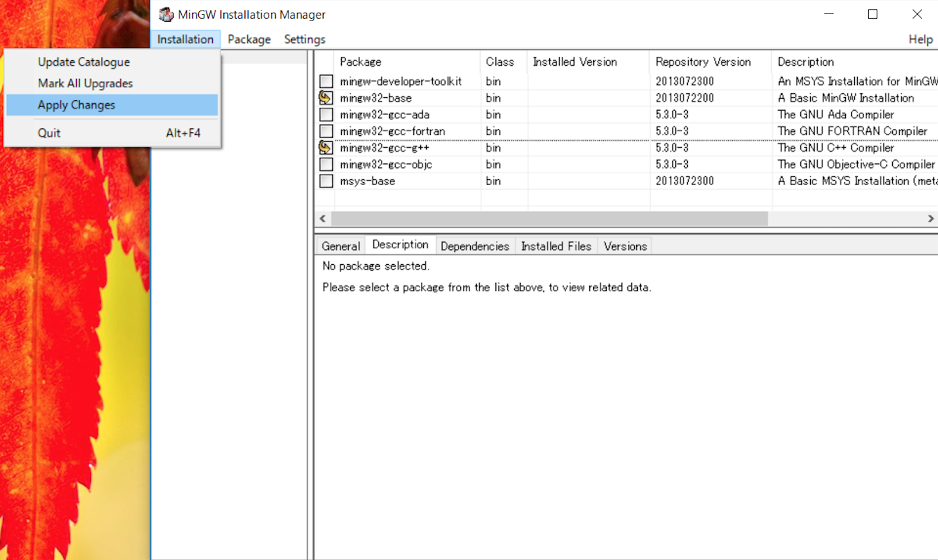Maximize the MinGW Installation Manager window
Viewport: 938px width, 560px height.
pyautogui.click(x=873, y=14)
